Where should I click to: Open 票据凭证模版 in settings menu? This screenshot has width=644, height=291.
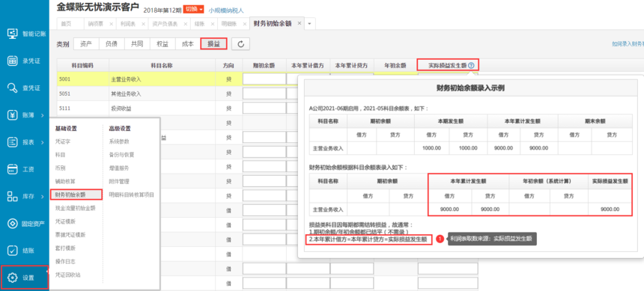pos(70,235)
